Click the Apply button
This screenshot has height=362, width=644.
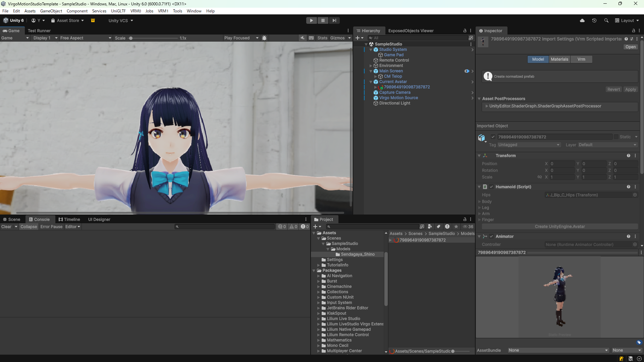630,89
